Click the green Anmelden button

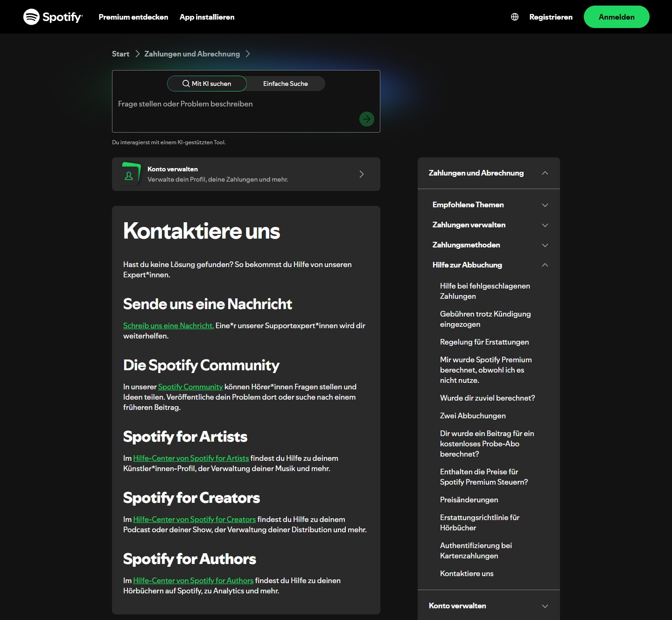pos(616,17)
